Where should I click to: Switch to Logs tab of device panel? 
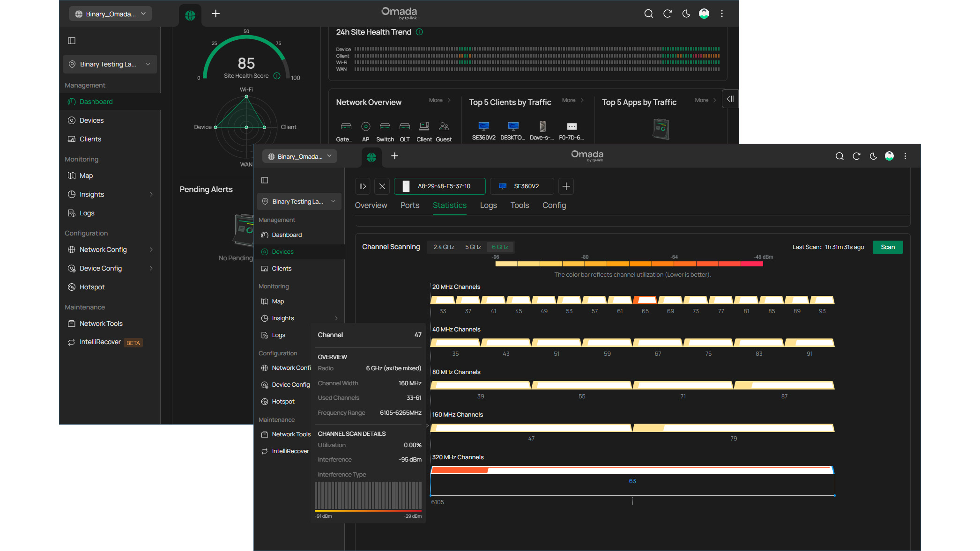coord(488,206)
